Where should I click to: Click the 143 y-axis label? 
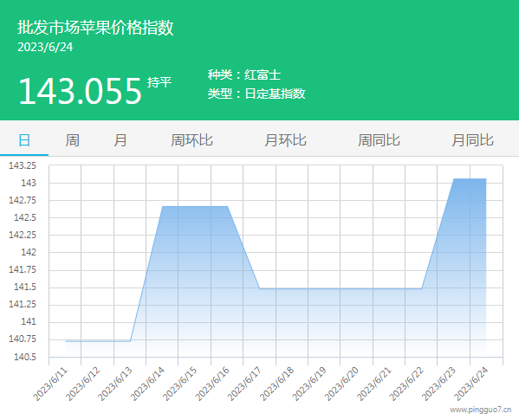coord(29,183)
